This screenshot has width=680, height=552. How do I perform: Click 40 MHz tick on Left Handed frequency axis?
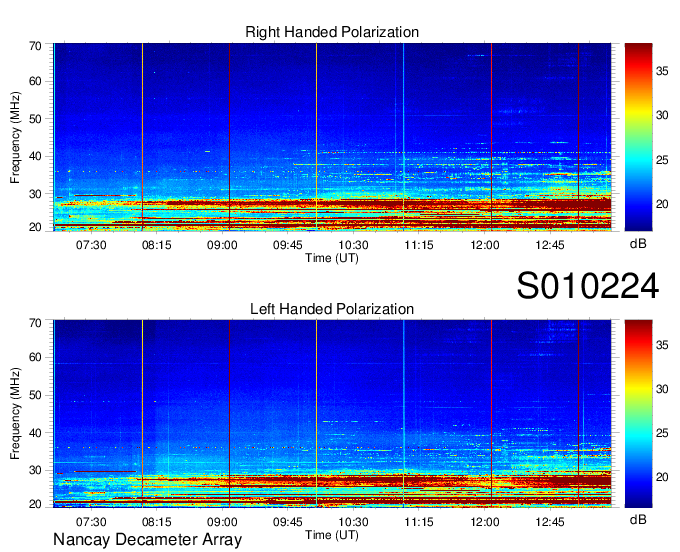coord(35,433)
